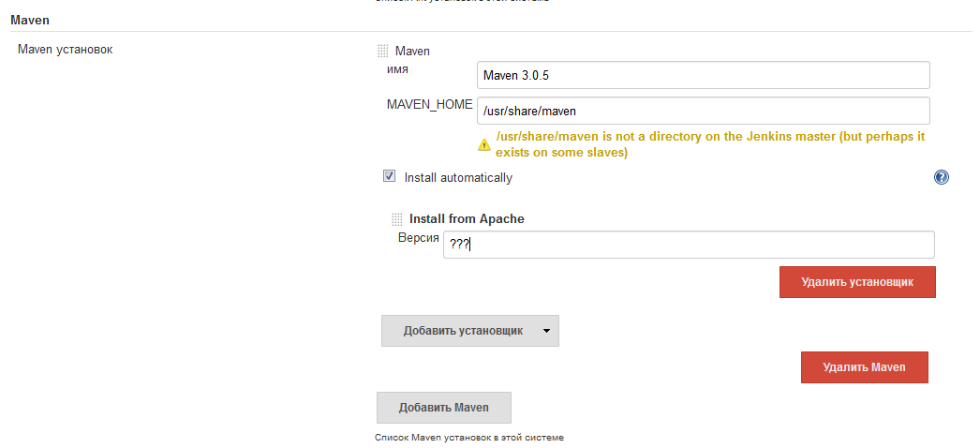Click the bold Maven section heading
The height and width of the screenshot is (448, 980).
click(x=31, y=19)
